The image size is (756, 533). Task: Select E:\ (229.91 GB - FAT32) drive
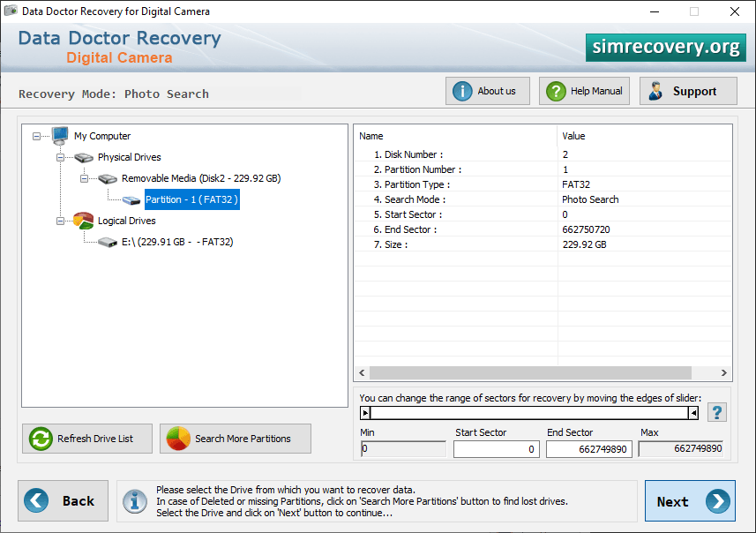click(177, 242)
